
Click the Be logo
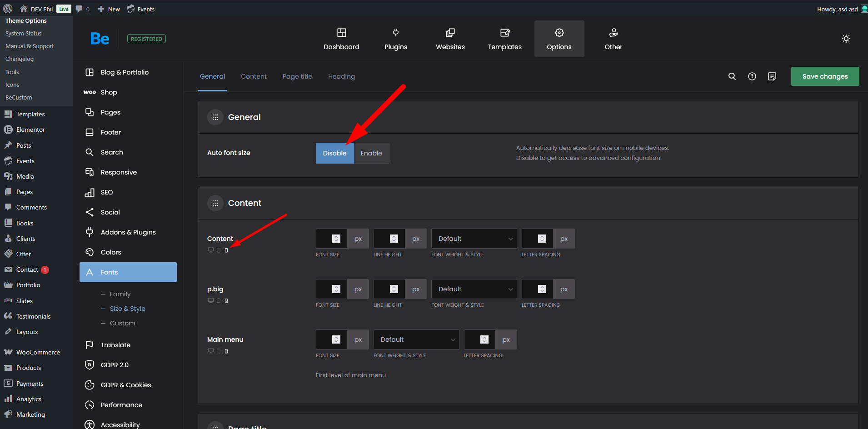(x=100, y=39)
